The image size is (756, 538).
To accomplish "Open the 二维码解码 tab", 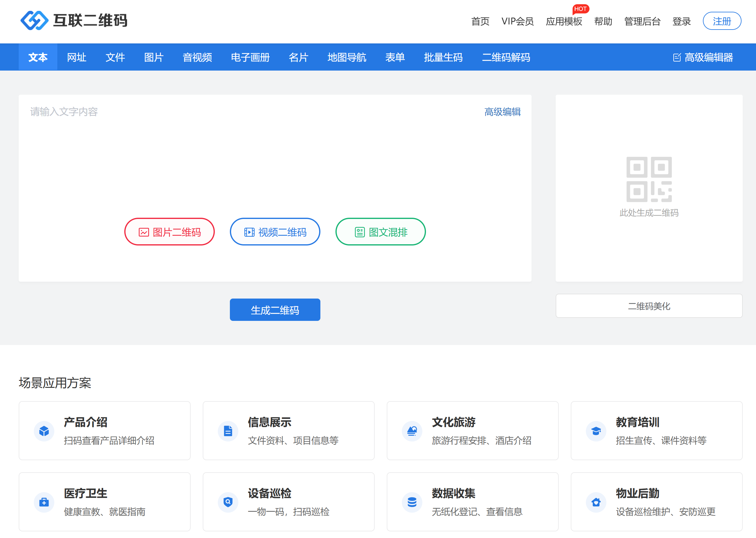I will coord(506,57).
